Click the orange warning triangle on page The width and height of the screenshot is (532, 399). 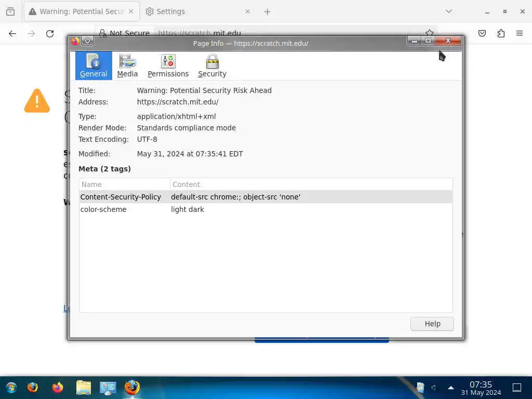(37, 101)
